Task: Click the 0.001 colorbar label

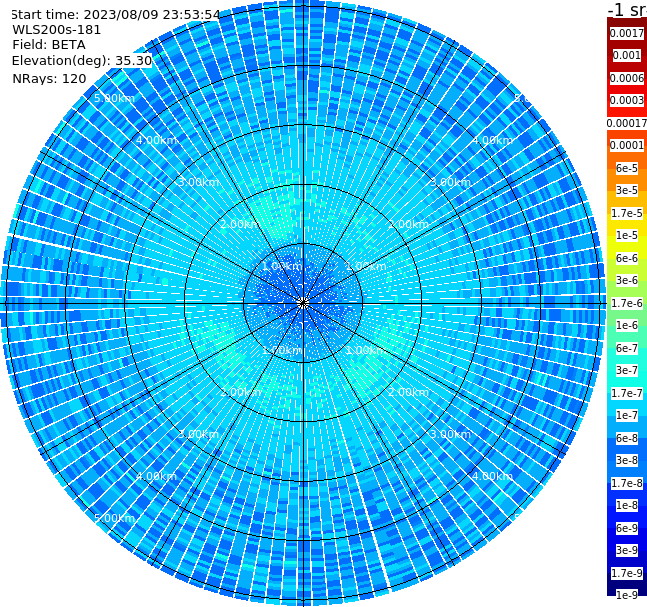Action: pyautogui.click(x=627, y=55)
